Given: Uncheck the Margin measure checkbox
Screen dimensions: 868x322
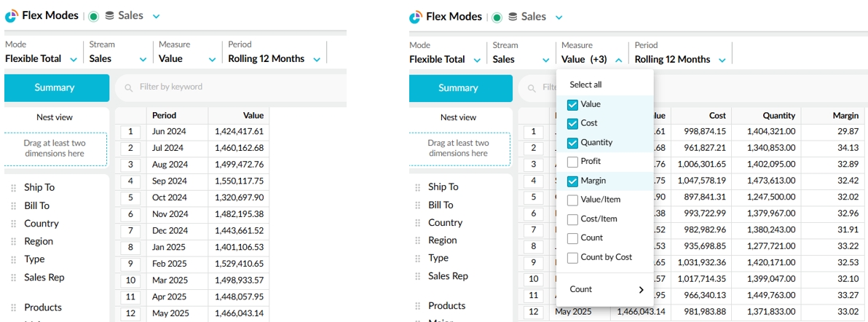Looking at the screenshot, I should [x=572, y=181].
